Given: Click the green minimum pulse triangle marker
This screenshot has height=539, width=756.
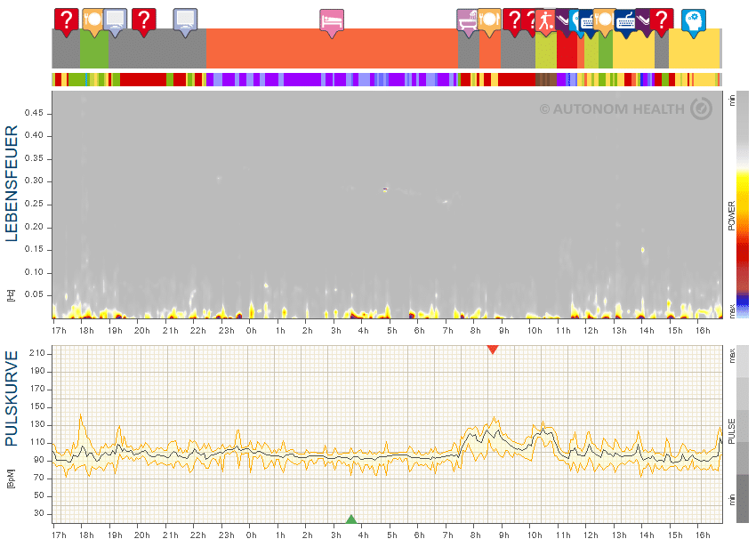Looking at the screenshot, I should [x=351, y=519].
